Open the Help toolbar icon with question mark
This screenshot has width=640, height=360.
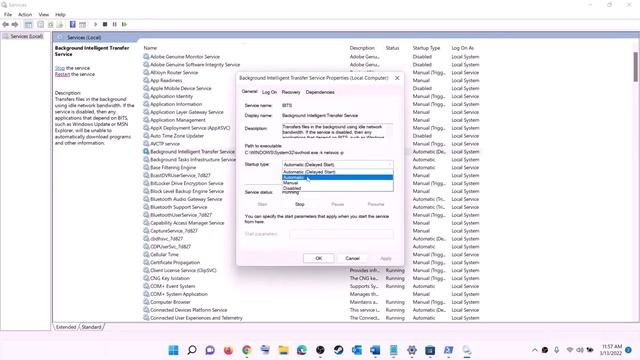tap(73, 24)
